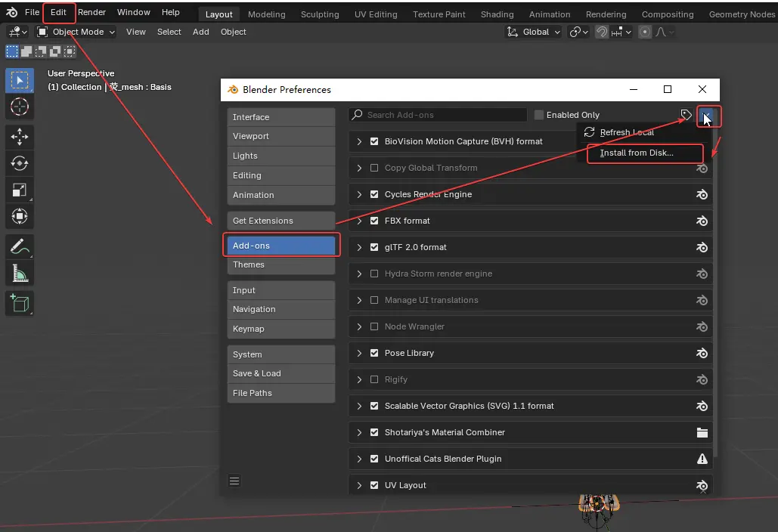Click the hamburger menu in Preferences
This screenshot has height=532, width=778.
[x=234, y=481]
